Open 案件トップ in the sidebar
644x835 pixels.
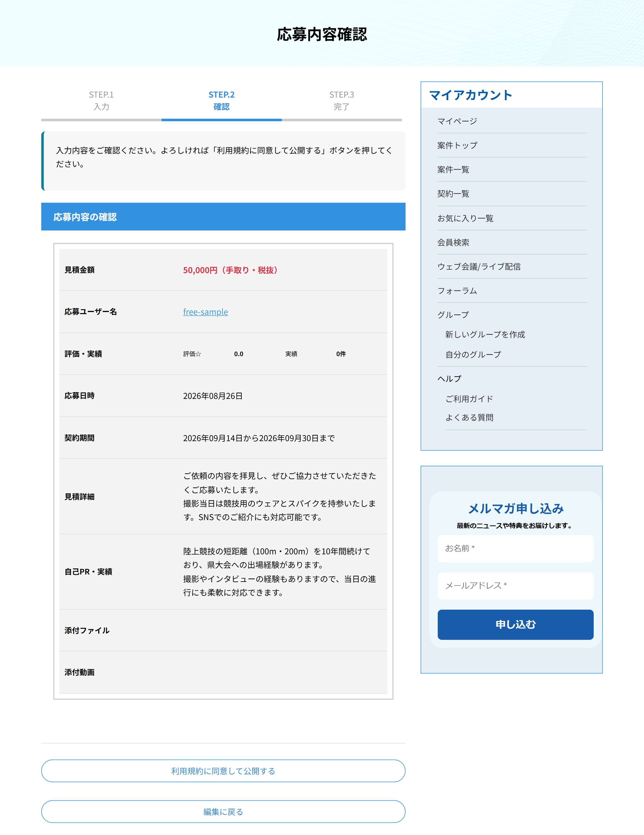coord(457,145)
